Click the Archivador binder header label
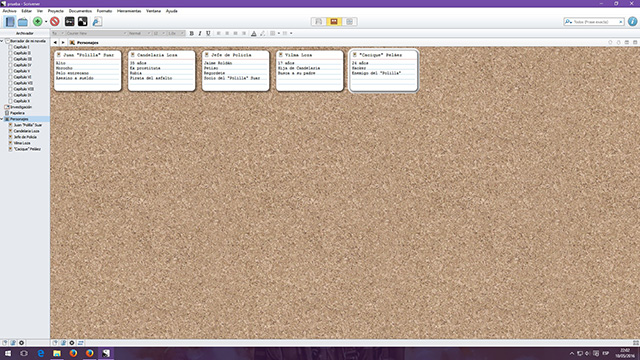Image resolution: width=640 pixels, height=360 pixels. click(x=25, y=33)
